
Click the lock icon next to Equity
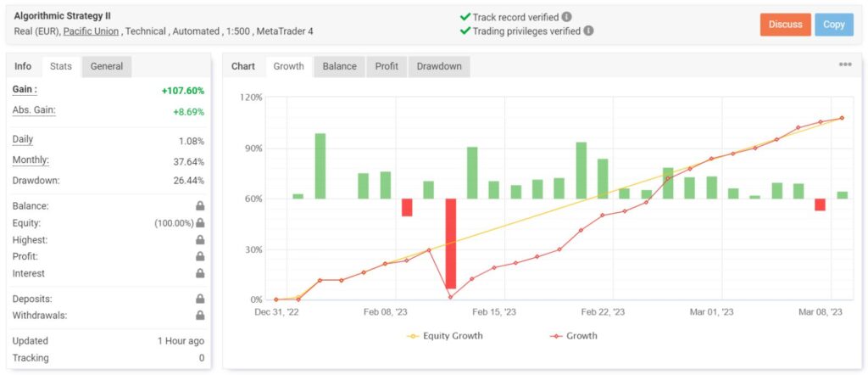tap(200, 223)
